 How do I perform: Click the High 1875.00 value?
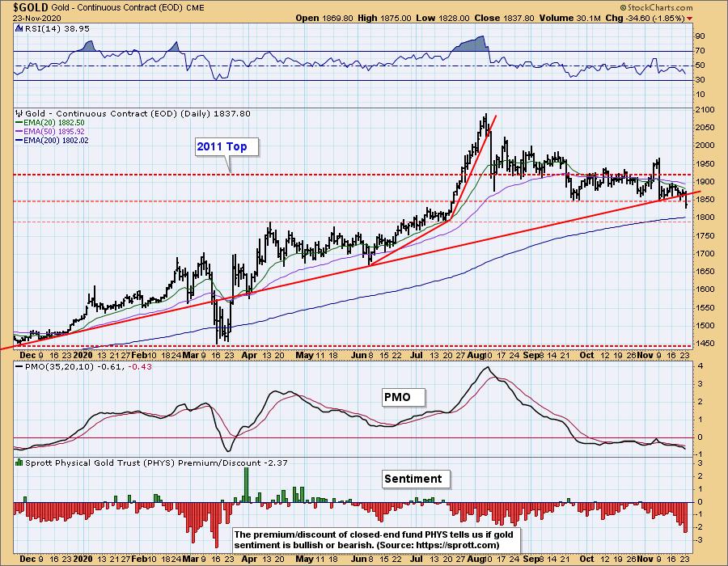click(x=384, y=18)
